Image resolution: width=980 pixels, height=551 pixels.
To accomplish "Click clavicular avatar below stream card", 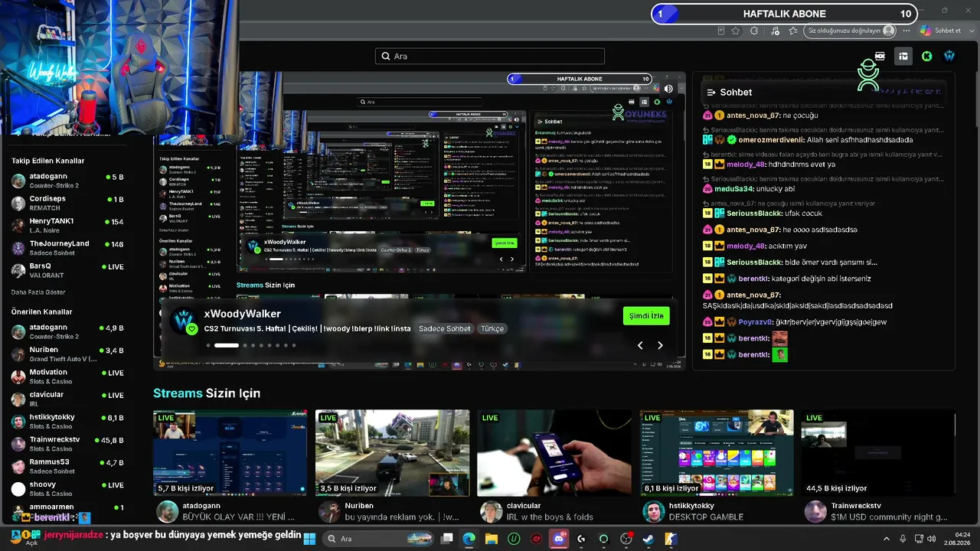I will pyautogui.click(x=492, y=511).
